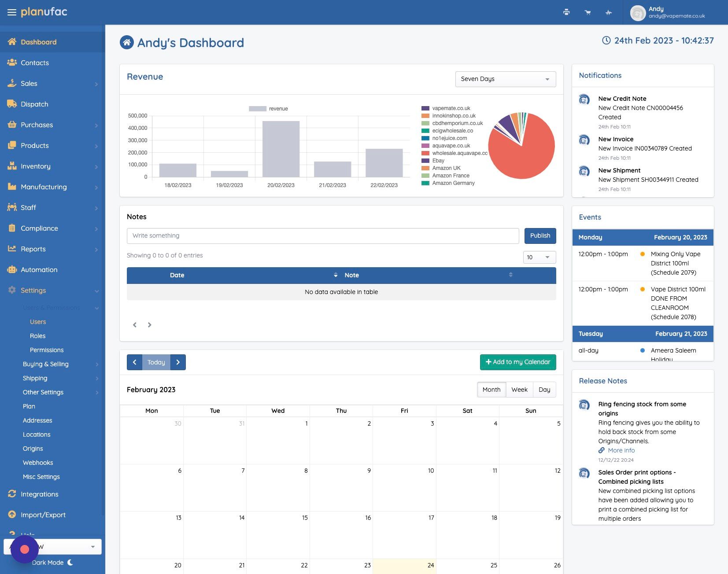728x574 pixels.
Task: Open the cart icon in the top bar
Action: pyautogui.click(x=588, y=12)
